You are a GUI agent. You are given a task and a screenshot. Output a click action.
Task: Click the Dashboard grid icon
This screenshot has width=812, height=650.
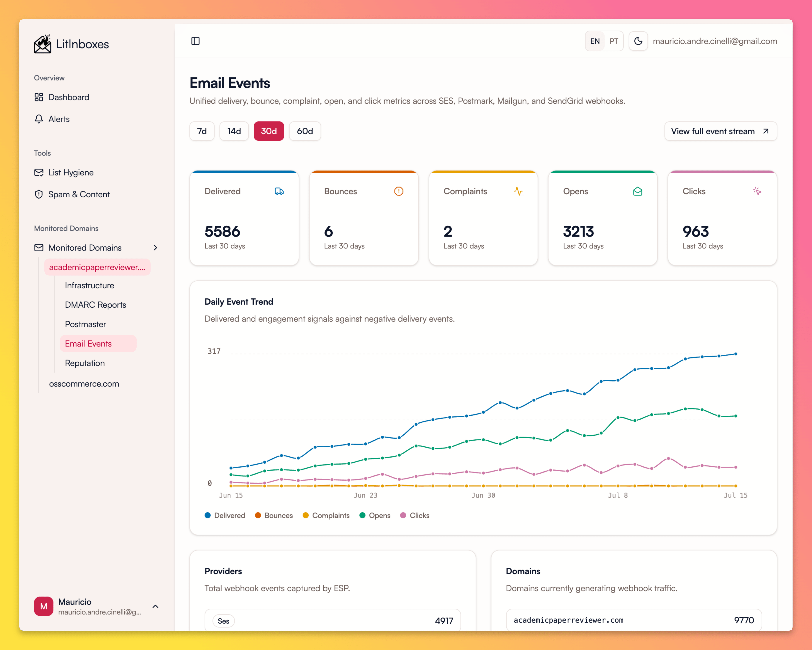pos(39,97)
